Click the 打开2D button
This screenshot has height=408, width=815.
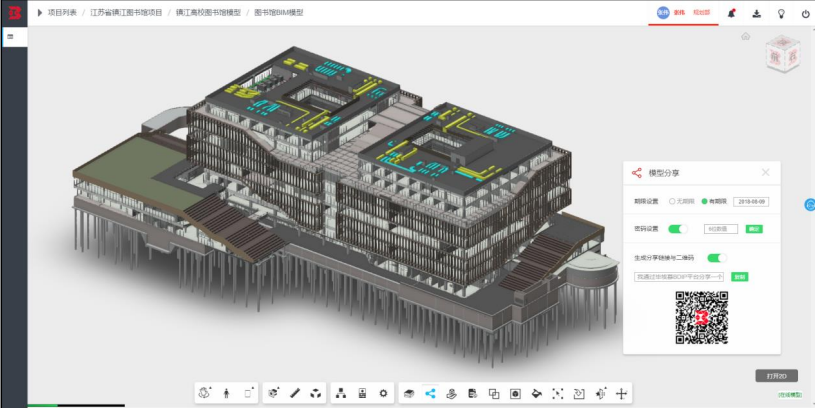[776, 376]
